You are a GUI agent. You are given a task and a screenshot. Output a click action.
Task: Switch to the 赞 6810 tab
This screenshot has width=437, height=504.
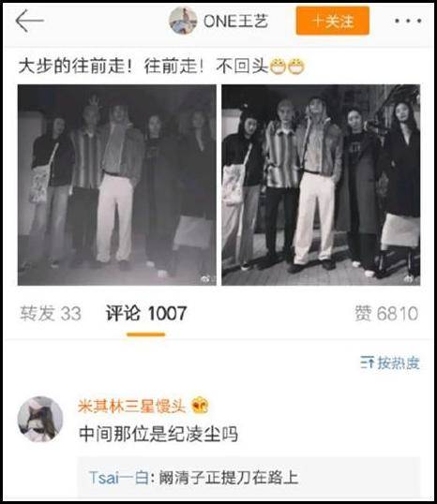(386, 314)
